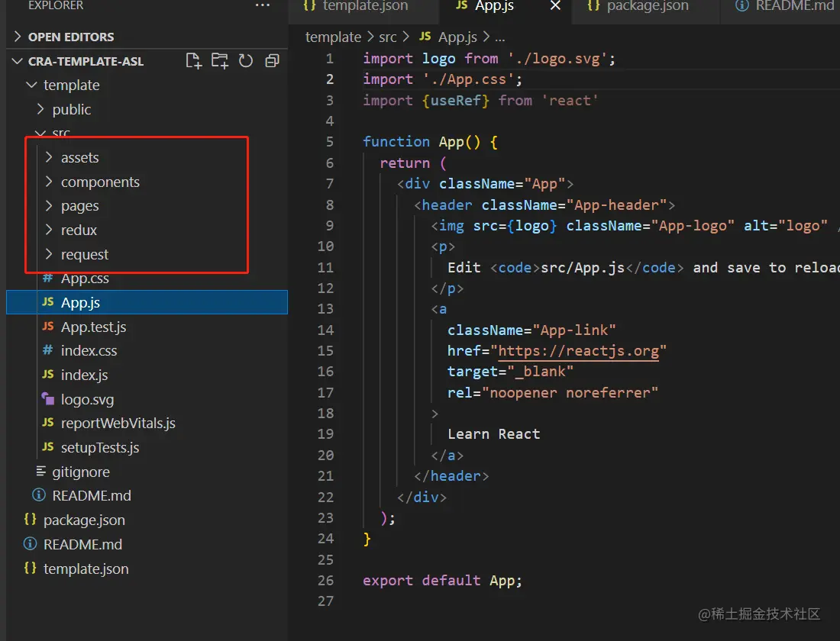The width and height of the screenshot is (840, 641).
Task: Select App.js in the file tree
Action: tap(147, 302)
